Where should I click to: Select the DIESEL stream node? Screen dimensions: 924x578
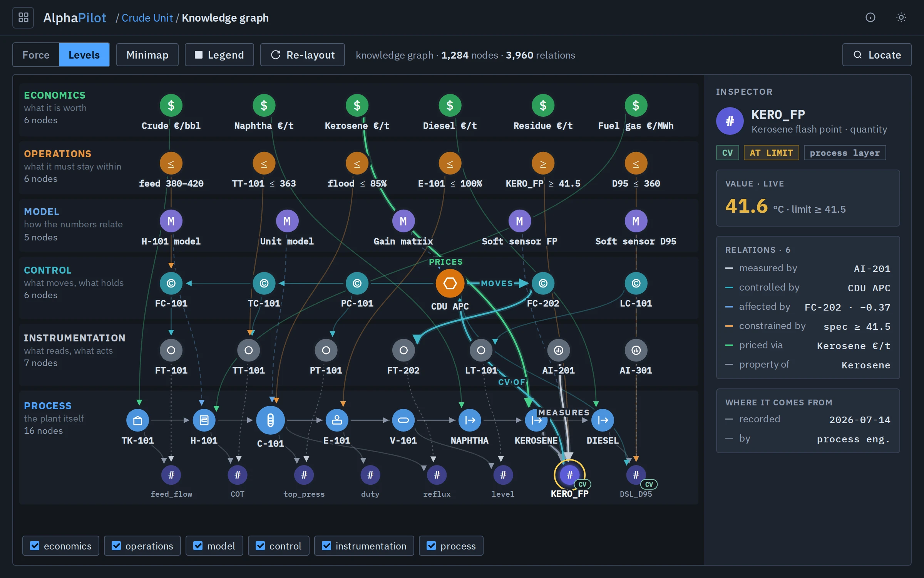coord(603,420)
